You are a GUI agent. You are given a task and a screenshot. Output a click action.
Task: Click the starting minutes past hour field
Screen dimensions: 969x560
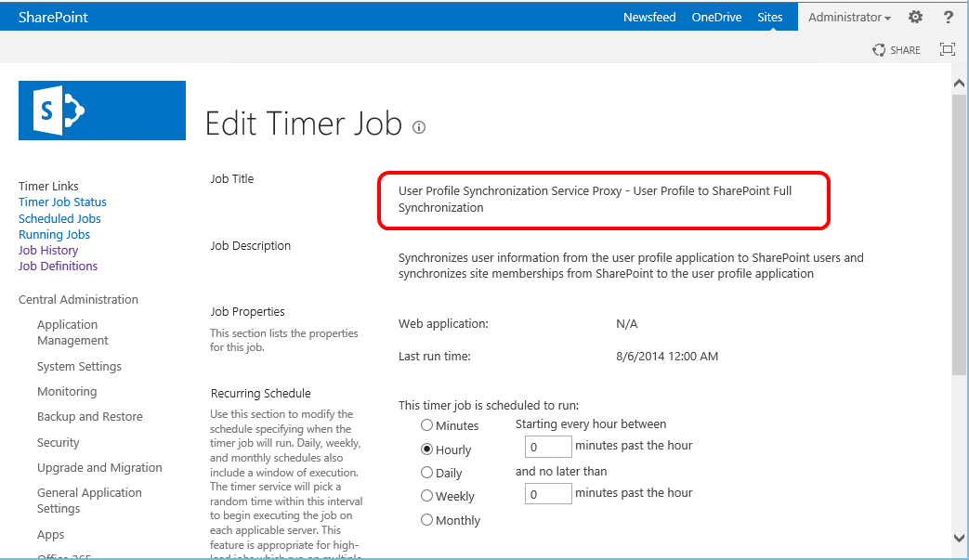click(x=548, y=447)
